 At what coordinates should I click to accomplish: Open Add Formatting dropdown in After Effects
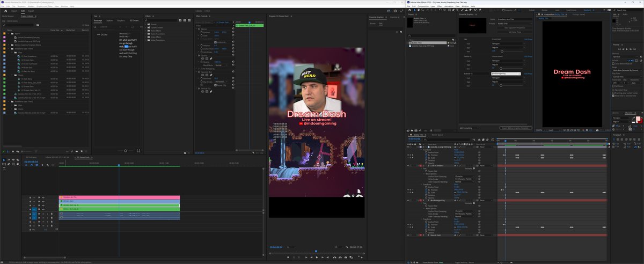[x=470, y=128]
